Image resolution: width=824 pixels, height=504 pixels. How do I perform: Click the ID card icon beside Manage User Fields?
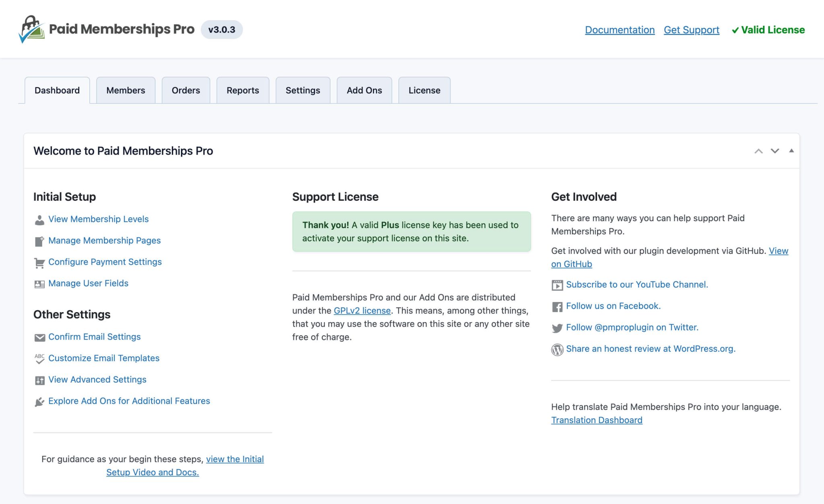pyautogui.click(x=39, y=284)
